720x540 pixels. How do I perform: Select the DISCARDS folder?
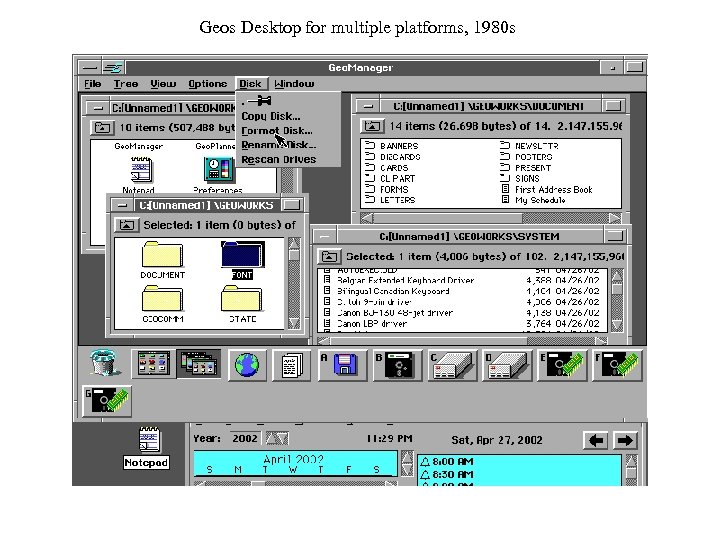393,157
